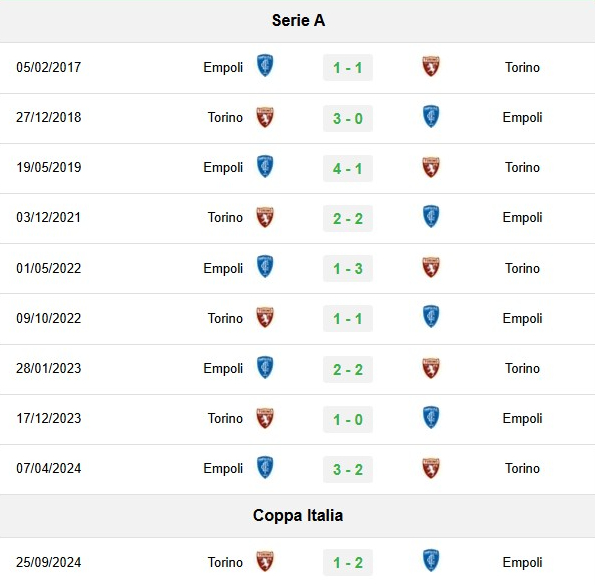The width and height of the screenshot is (595, 585).
Task: Click Empoli crest in 19/05/2019 match row
Action: point(265,166)
